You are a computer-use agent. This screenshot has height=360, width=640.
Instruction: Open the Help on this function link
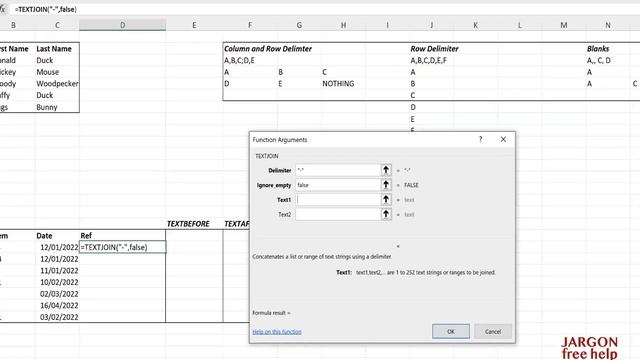(277, 332)
